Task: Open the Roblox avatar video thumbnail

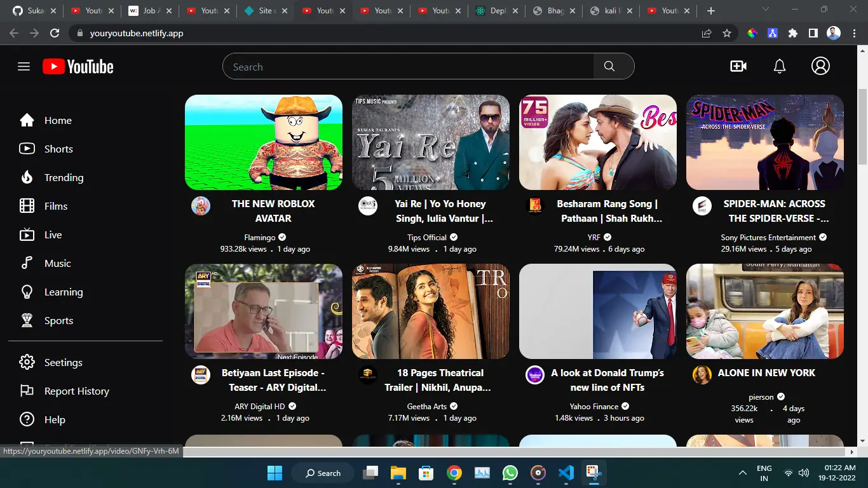Action: [x=264, y=142]
